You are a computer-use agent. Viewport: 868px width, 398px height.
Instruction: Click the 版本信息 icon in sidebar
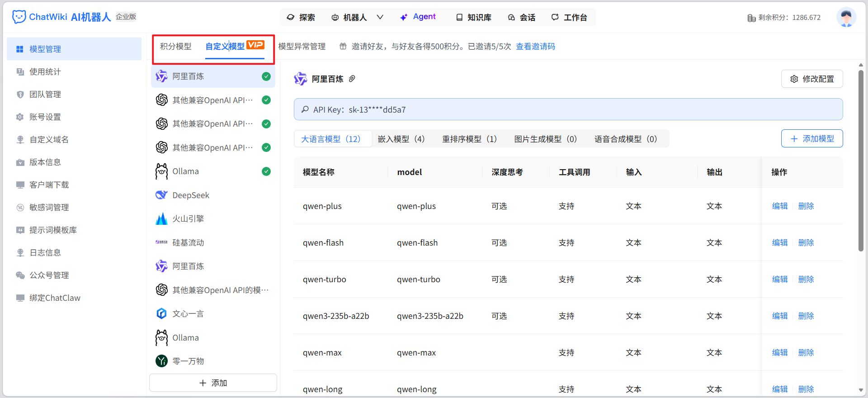pos(20,162)
